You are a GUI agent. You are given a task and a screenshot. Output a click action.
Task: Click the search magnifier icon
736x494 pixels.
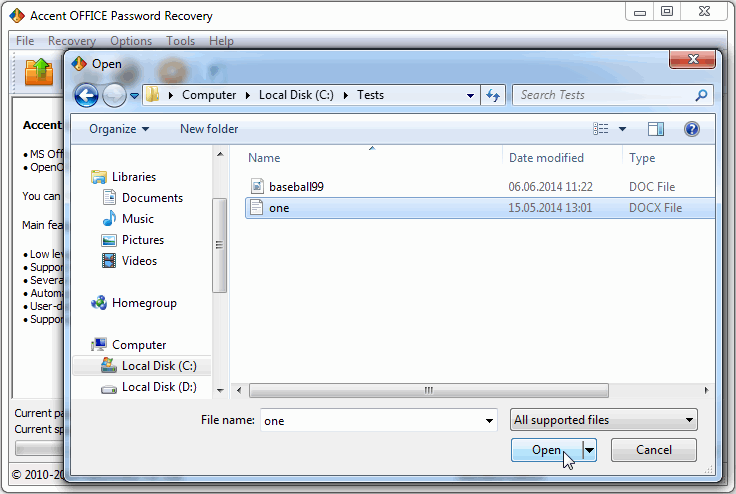[701, 95]
